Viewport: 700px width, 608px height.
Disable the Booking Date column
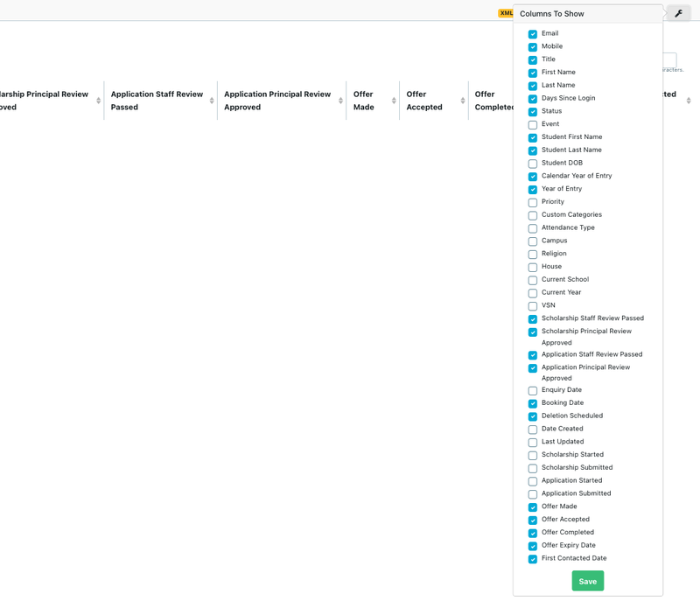pyautogui.click(x=532, y=402)
